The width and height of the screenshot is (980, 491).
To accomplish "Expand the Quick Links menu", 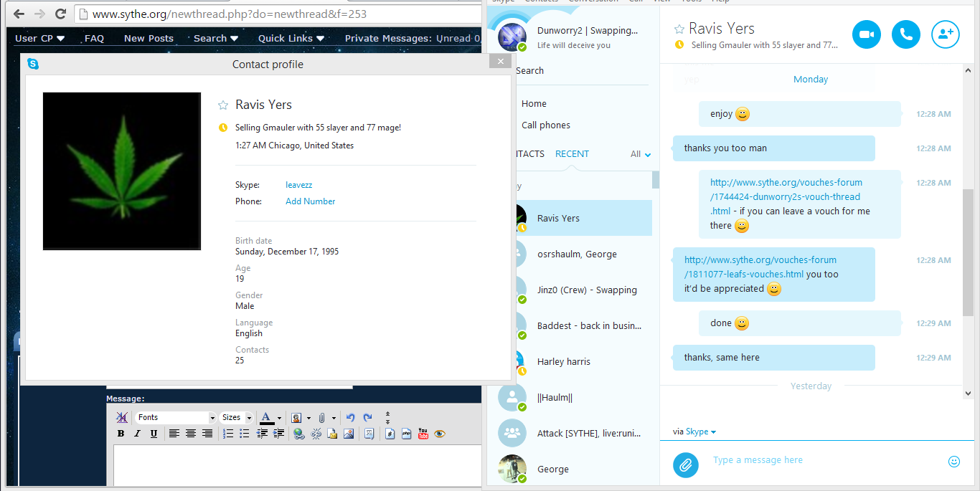I will 291,39.
